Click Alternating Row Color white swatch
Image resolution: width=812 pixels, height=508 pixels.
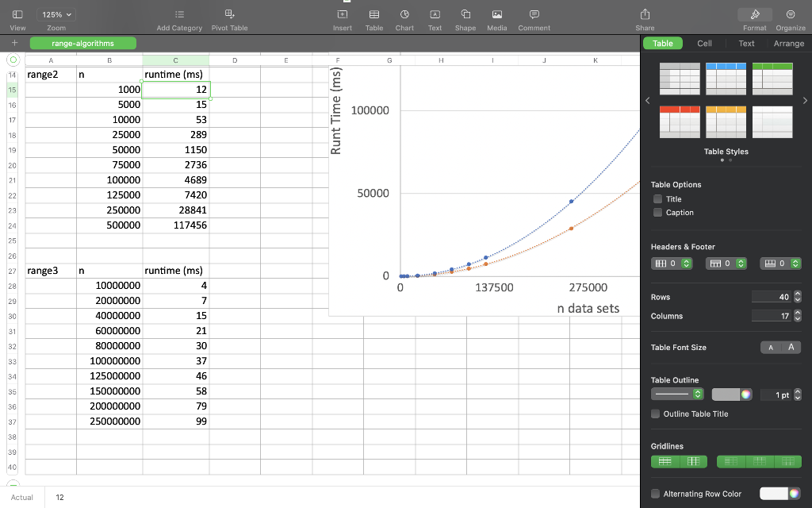pos(773,494)
